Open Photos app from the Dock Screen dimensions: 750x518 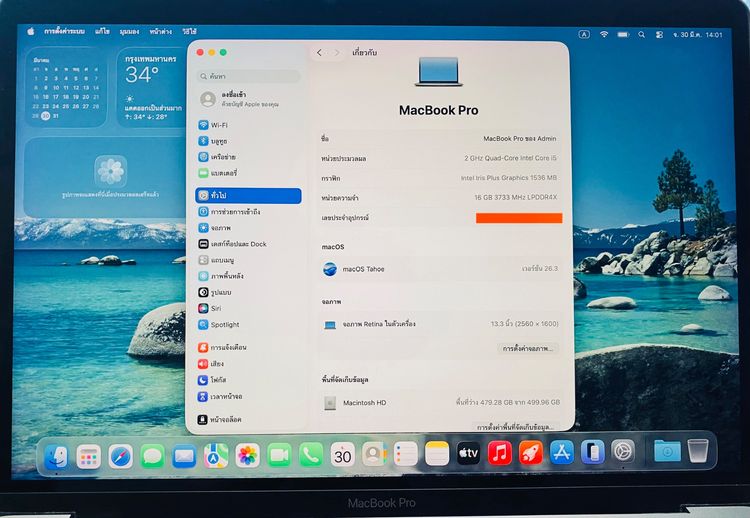(247, 455)
